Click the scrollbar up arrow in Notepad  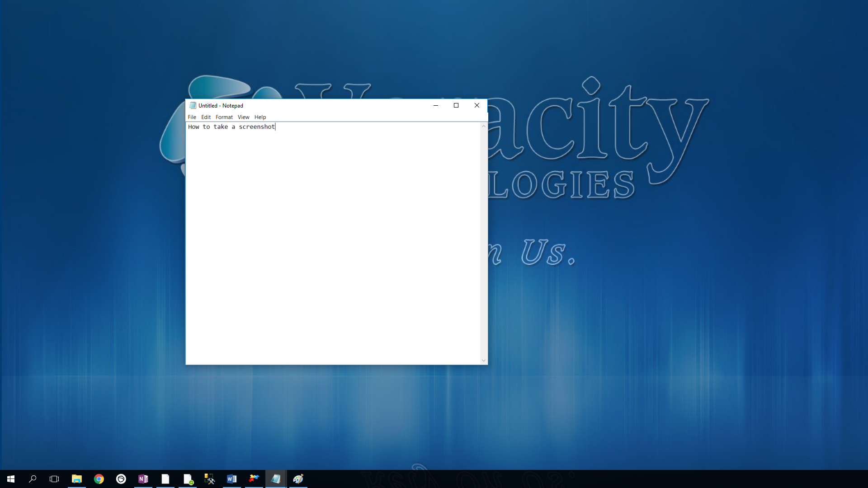pyautogui.click(x=483, y=127)
